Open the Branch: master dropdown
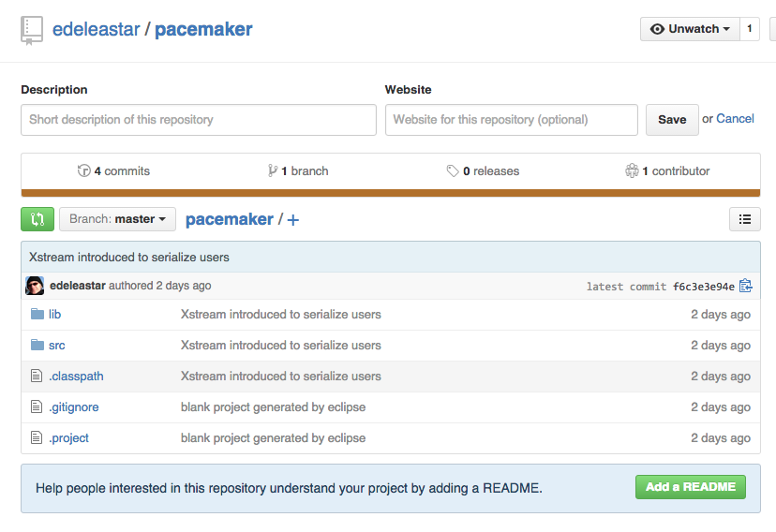This screenshot has height=532, width=776. (x=117, y=219)
